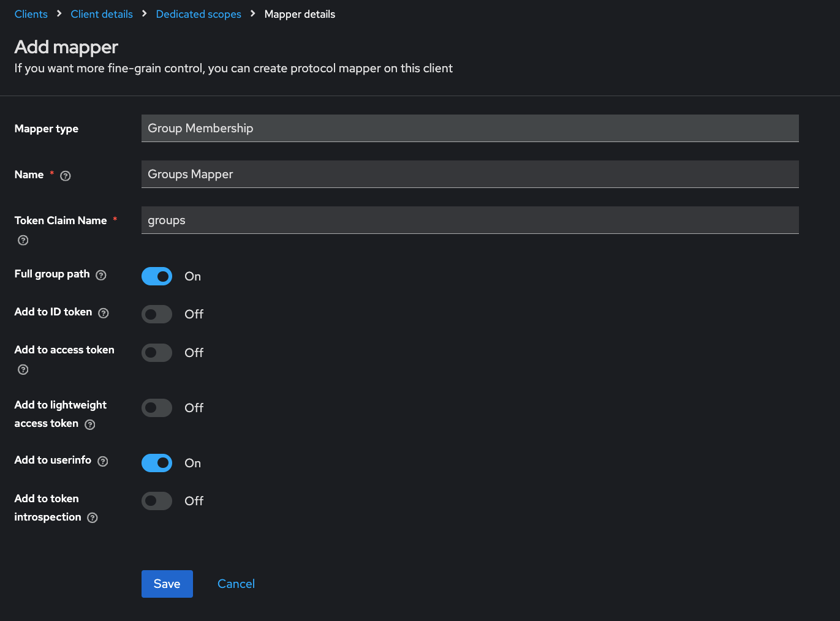The width and height of the screenshot is (840, 621).
Task: Navigate to Client details breadcrumb
Action: pos(102,14)
